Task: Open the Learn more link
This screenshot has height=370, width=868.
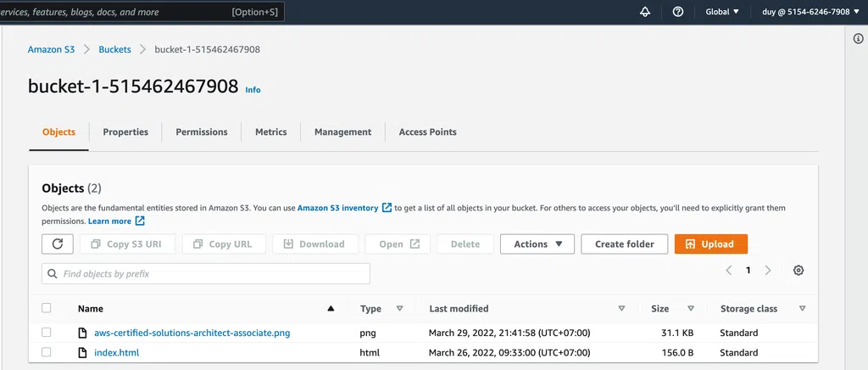Action: (x=109, y=221)
